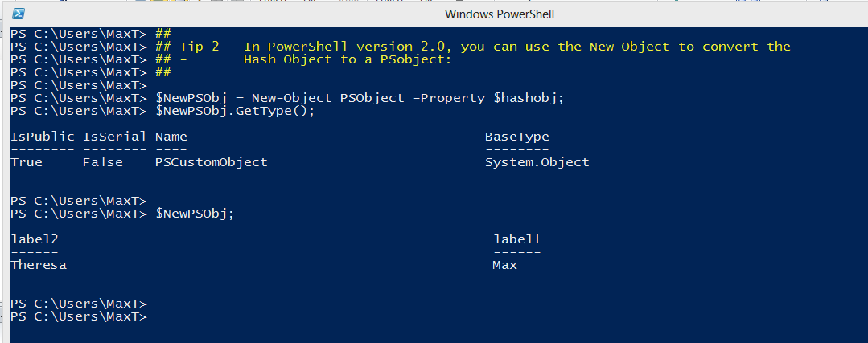Screen dimensions: 868x343
Task: Click the PSCustomObject type name
Action: click(212, 162)
